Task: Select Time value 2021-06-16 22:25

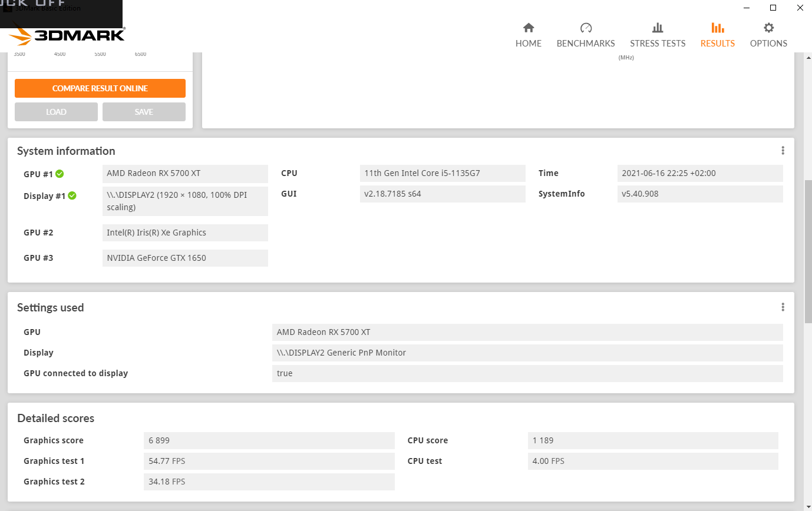Action: pyautogui.click(x=700, y=173)
